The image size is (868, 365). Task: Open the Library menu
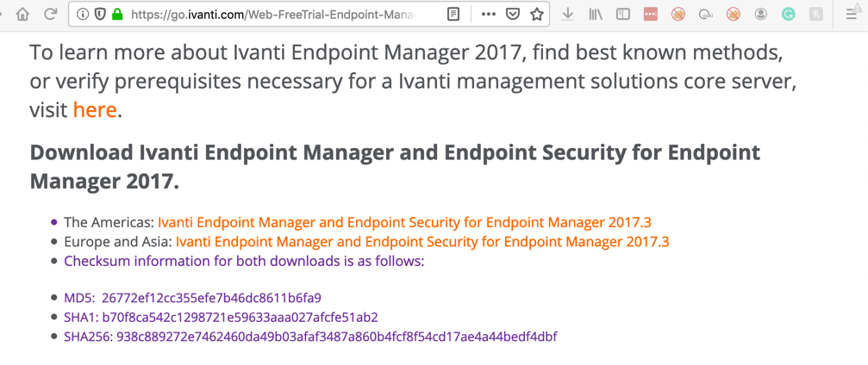click(x=596, y=14)
